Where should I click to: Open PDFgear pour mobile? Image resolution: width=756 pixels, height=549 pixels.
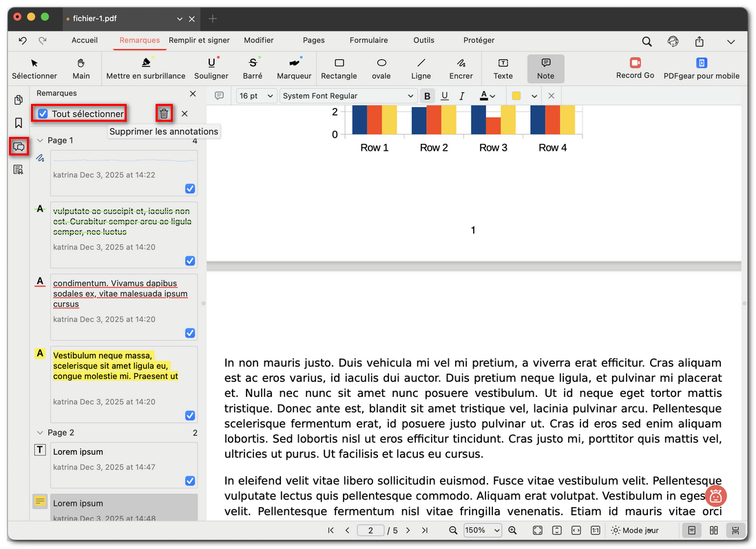click(x=702, y=69)
